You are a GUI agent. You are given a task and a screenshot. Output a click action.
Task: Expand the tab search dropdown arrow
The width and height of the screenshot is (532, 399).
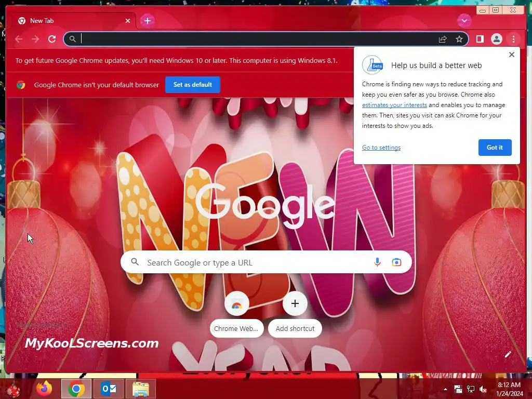[464, 21]
